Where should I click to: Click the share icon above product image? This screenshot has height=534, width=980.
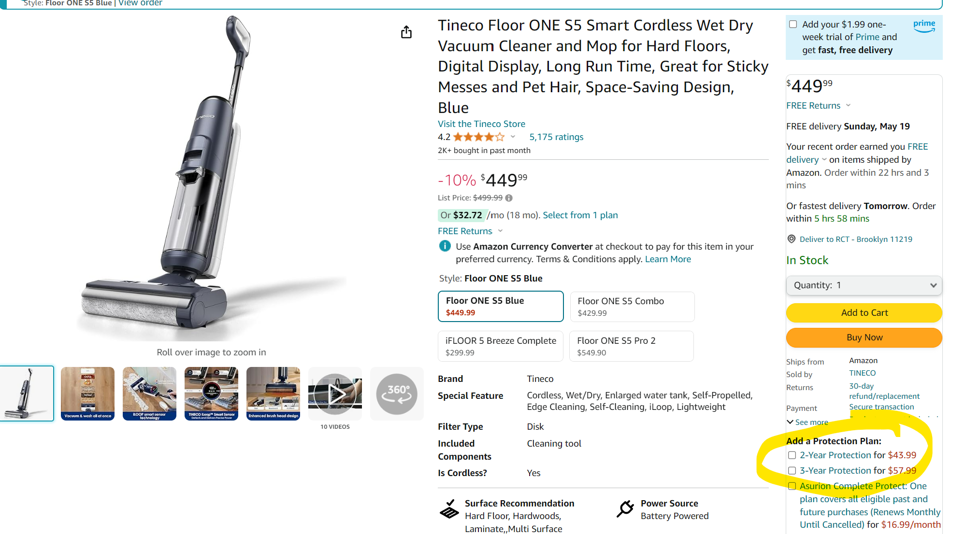click(406, 32)
